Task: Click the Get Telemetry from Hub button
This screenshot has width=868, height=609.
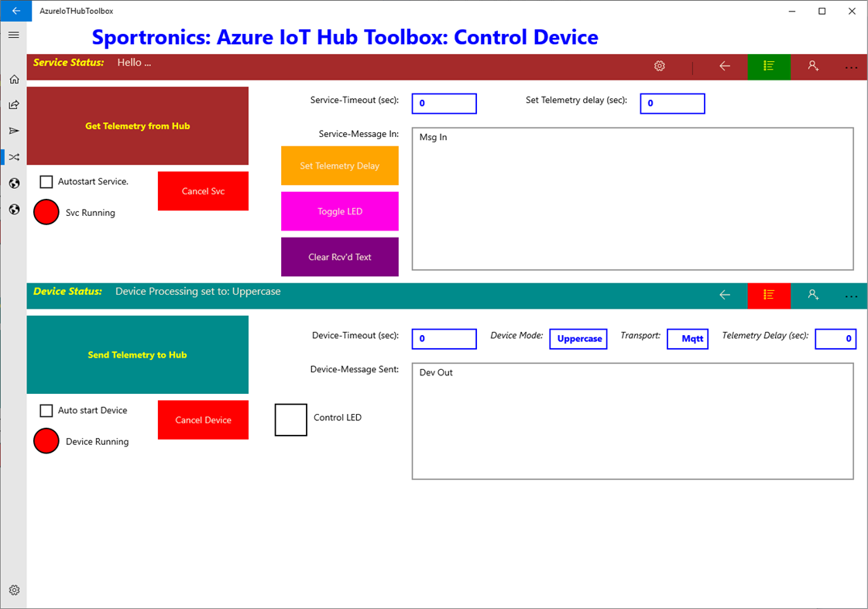Action: pos(137,125)
